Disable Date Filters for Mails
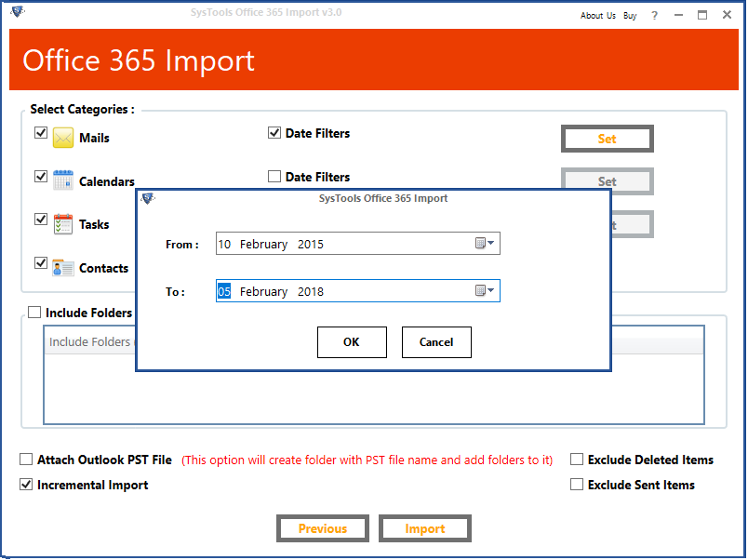Image resolution: width=748 pixels, height=560 pixels. 274,133
